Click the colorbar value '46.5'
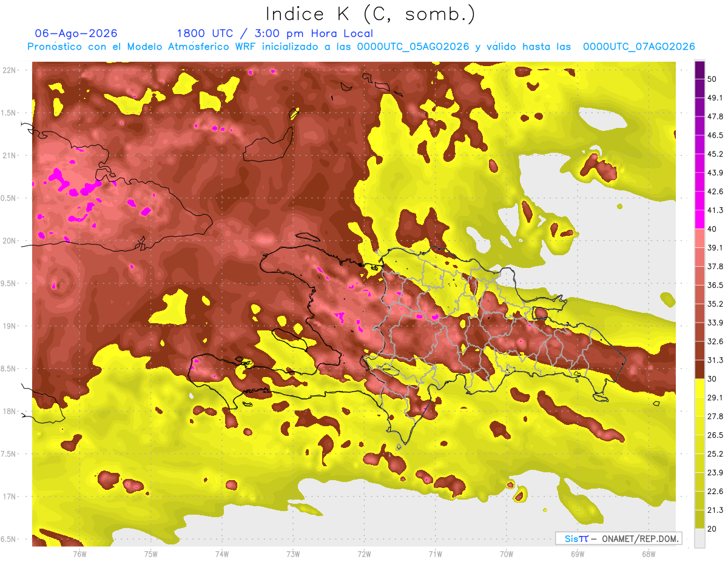The height and width of the screenshot is (562, 728). tap(715, 135)
